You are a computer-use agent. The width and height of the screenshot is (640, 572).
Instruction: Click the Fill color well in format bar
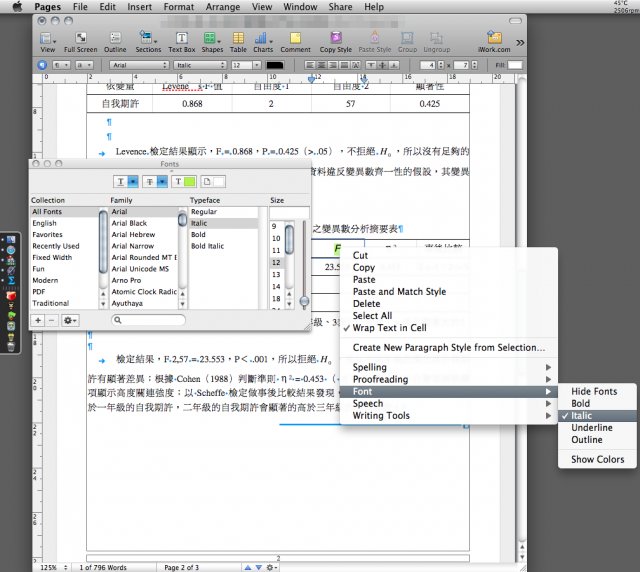(515, 65)
